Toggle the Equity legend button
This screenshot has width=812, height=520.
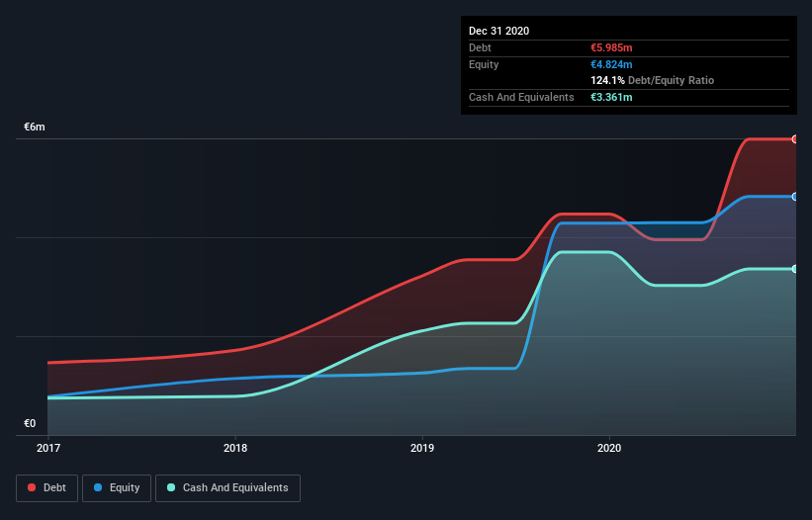pos(117,488)
